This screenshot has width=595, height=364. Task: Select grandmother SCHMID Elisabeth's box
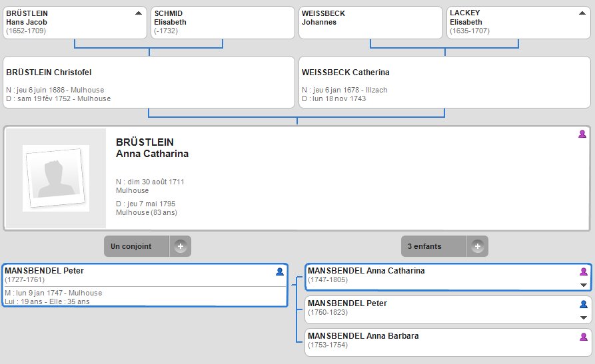tap(223, 23)
